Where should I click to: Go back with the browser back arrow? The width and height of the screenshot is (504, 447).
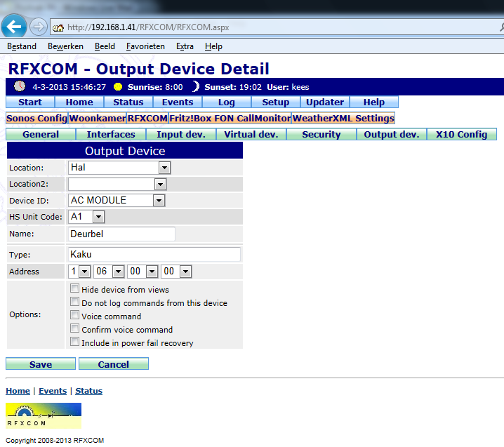click(x=14, y=27)
